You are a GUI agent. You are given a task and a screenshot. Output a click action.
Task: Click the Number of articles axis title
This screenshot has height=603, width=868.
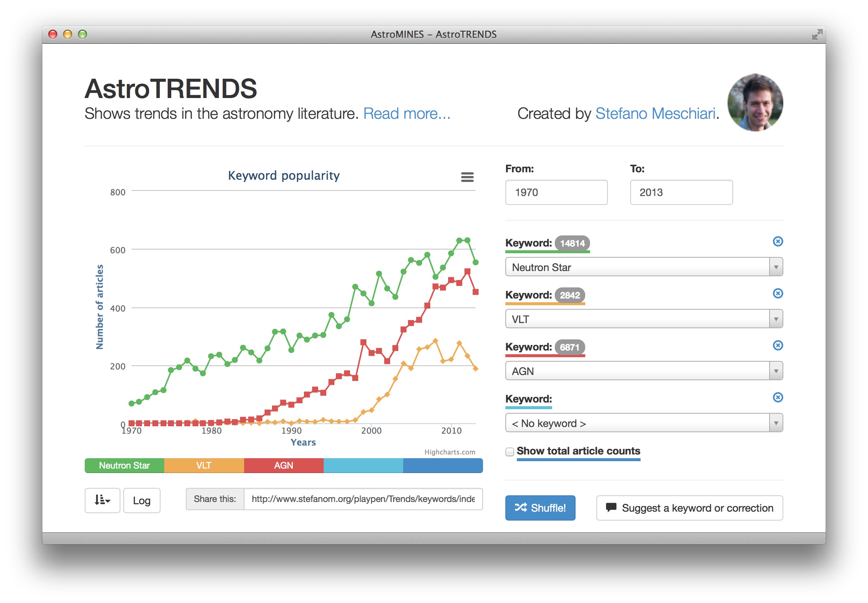click(100, 307)
